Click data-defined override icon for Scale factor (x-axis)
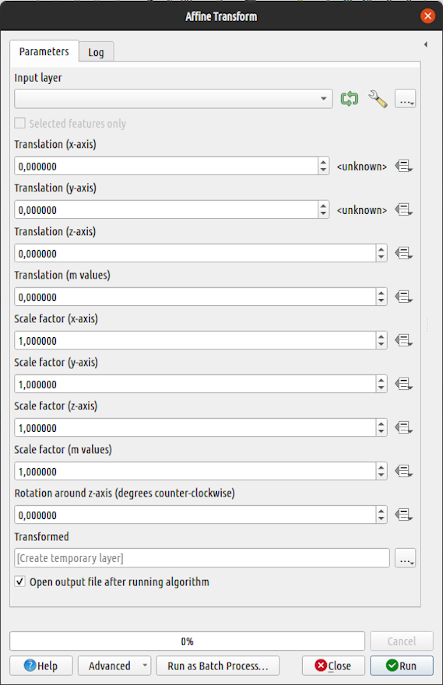443x685 pixels. [x=404, y=340]
